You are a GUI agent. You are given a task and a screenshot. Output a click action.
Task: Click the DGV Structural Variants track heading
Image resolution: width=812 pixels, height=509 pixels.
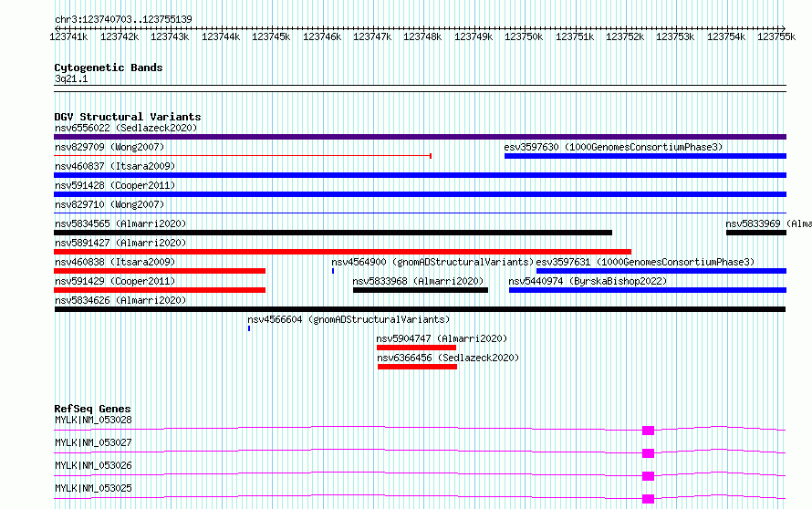pos(128,117)
